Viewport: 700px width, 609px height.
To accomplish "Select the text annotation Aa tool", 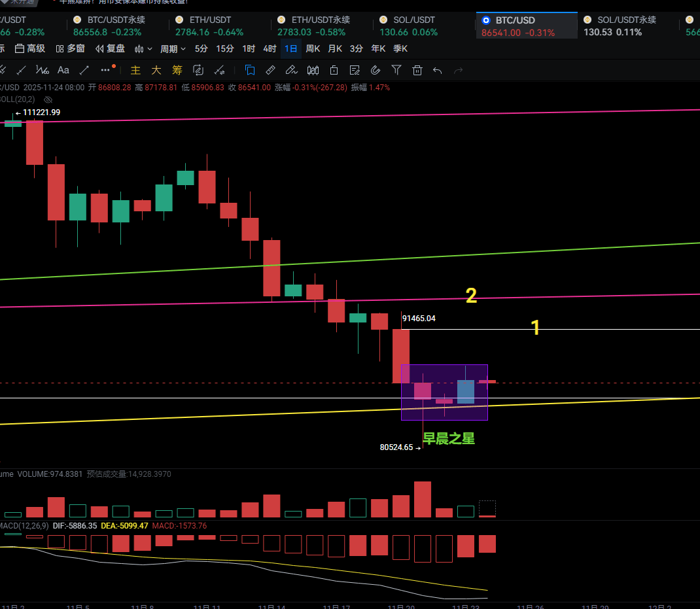I will point(63,70).
